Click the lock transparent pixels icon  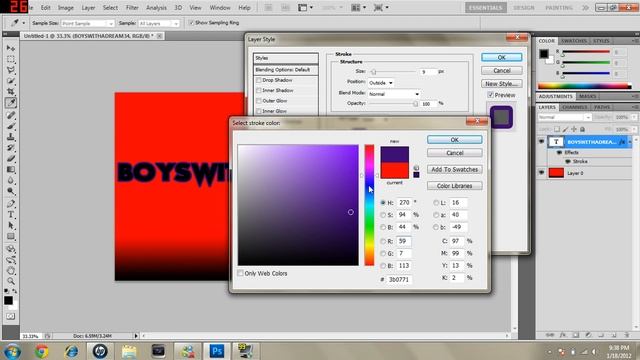[x=557, y=129]
